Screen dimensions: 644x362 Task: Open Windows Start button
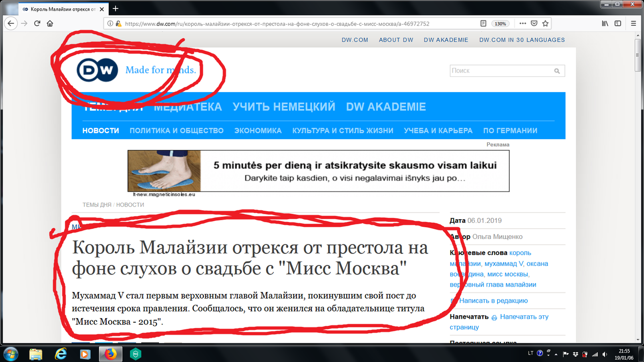tap(10, 353)
